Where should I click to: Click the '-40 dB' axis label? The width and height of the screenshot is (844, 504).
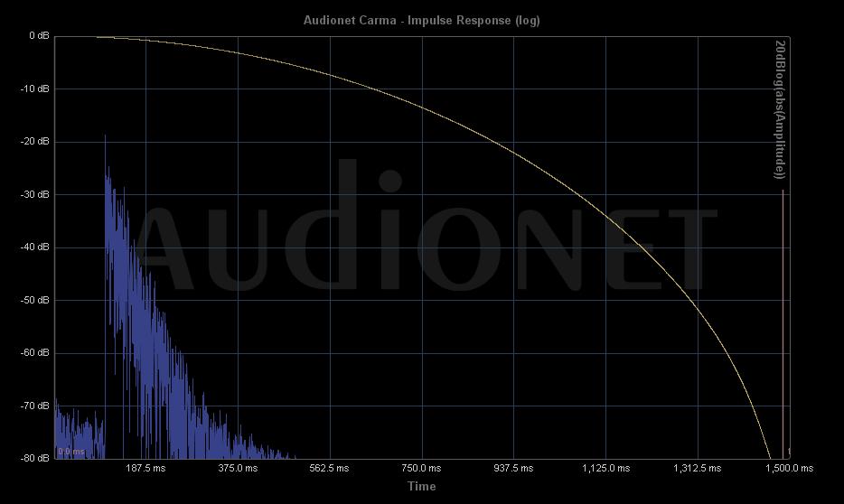point(34,247)
